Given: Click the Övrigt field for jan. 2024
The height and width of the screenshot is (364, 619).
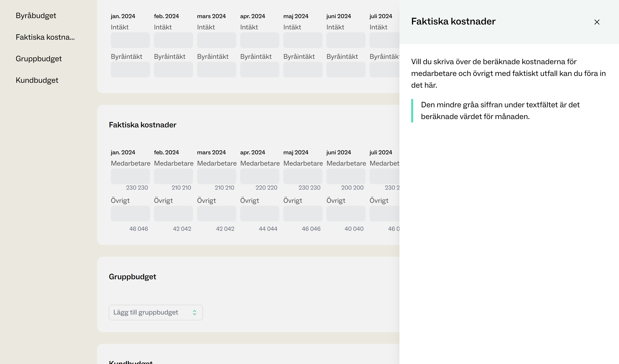Looking at the screenshot, I should point(130,213).
